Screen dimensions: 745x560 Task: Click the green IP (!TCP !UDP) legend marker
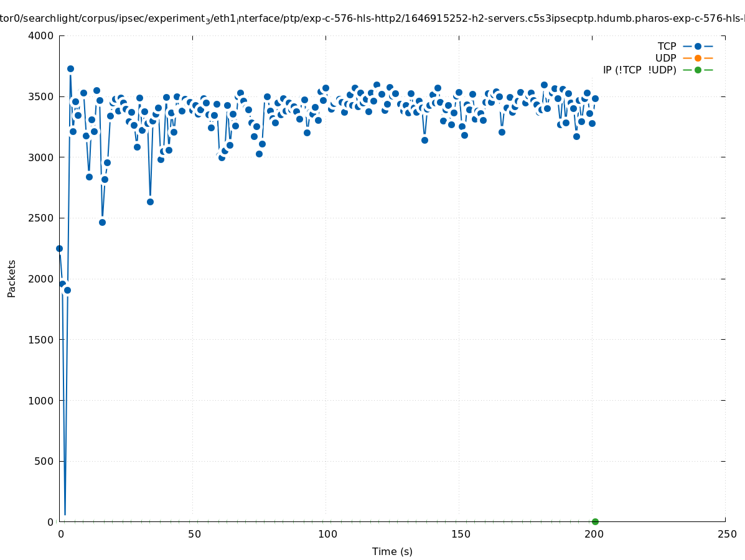tap(698, 70)
